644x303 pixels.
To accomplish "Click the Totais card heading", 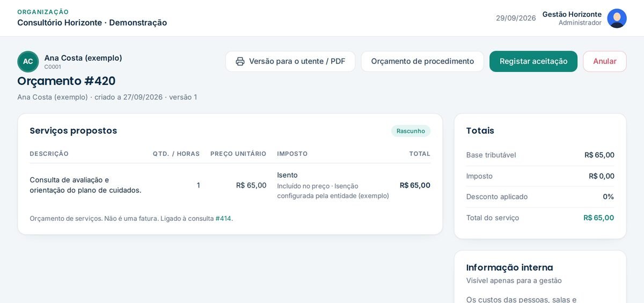I will pyautogui.click(x=480, y=131).
